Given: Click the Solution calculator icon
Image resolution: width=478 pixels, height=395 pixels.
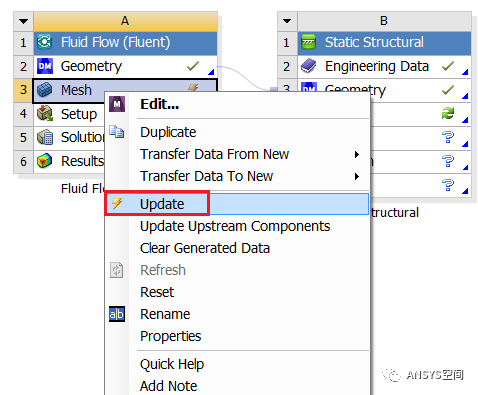Looking at the screenshot, I should coord(45,137).
